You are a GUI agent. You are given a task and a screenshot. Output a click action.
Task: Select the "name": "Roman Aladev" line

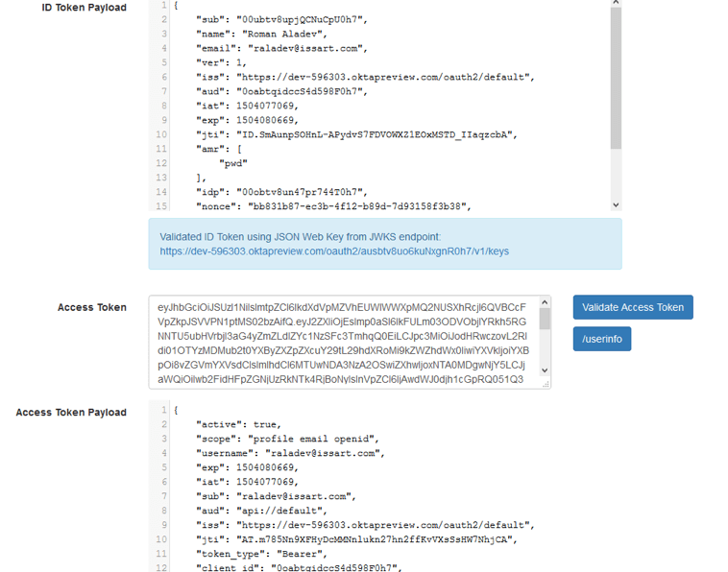click(x=261, y=34)
